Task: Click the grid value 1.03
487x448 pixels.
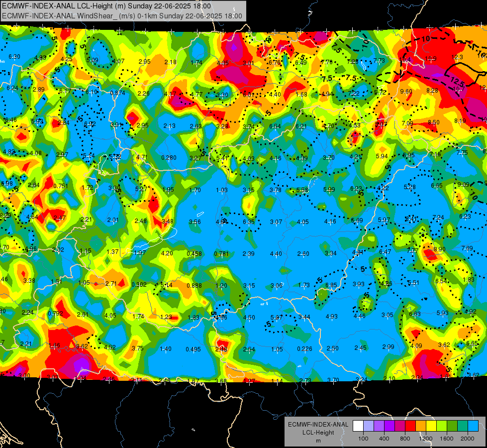Action: [x=222, y=190]
